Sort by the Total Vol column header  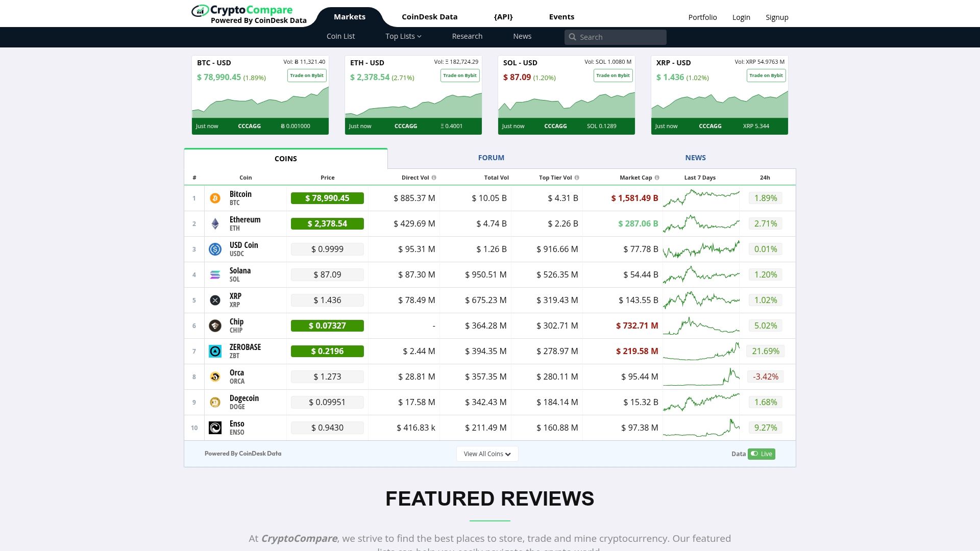click(x=496, y=178)
